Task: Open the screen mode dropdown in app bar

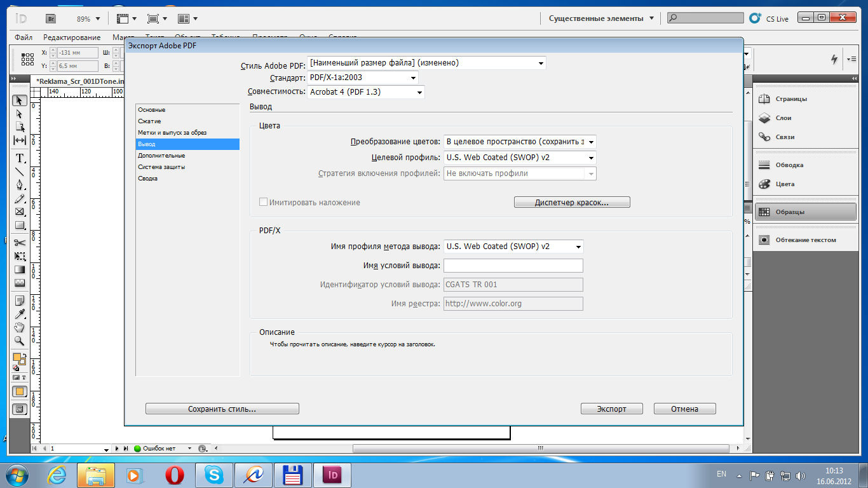Action: click(x=156, y=18)
